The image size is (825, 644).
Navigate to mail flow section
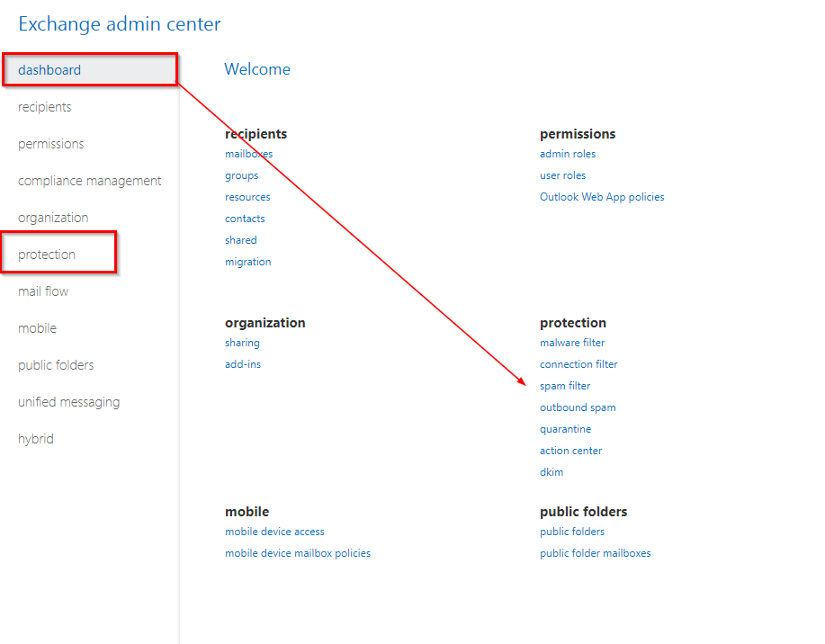(x=43, y=291)
